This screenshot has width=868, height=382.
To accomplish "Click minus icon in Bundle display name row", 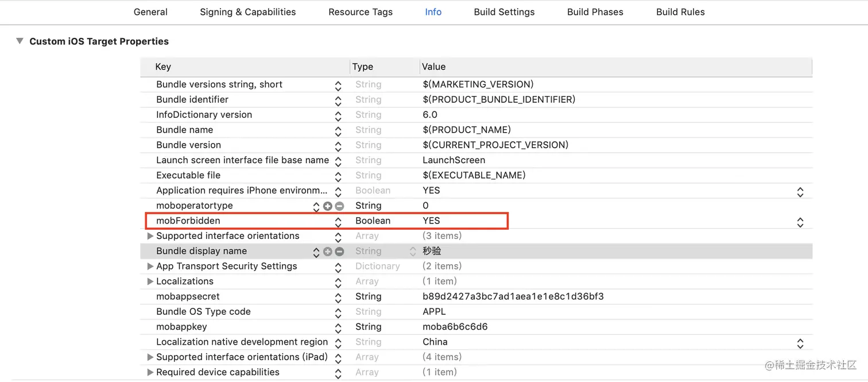I will [339, 251].
